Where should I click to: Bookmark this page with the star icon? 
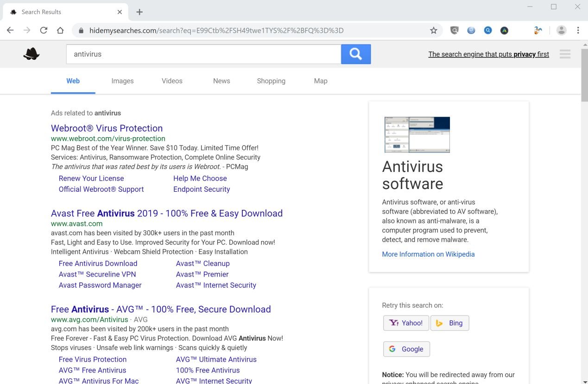[x=433, y=31]
